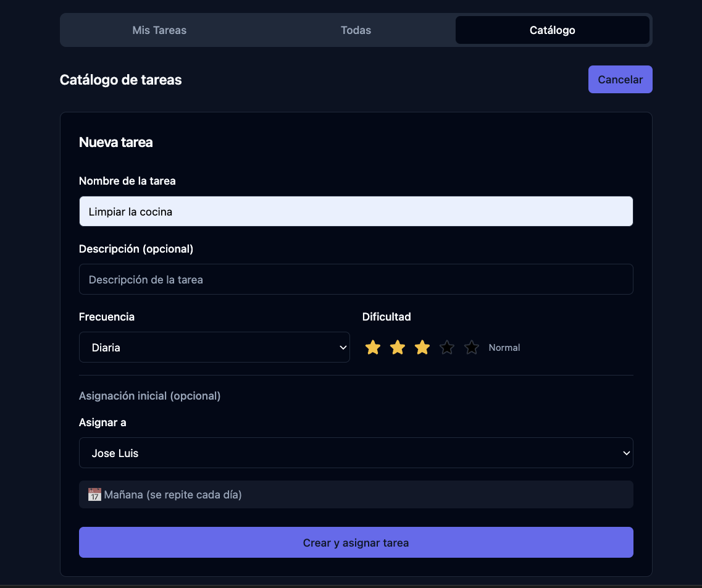Viewport: 702px width, 588px height.
Task: Switch to the Mis Tareas tab
Action: click(159, 30)
